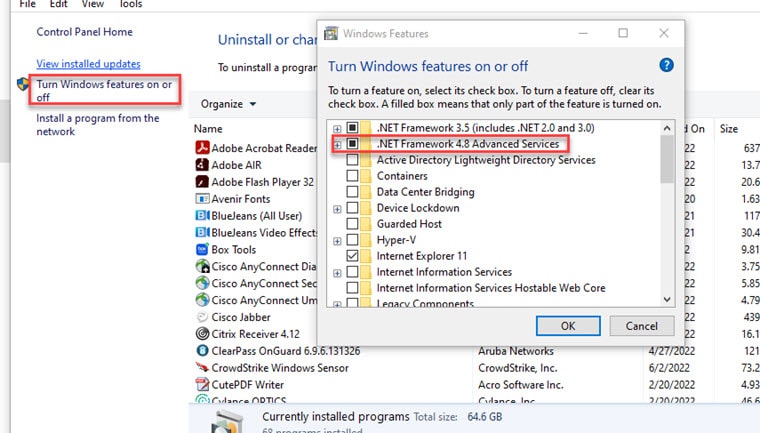Enable the Data Center Bridging checkbox
This screenshot has width=760, height=433.
[x=352, y=192]
